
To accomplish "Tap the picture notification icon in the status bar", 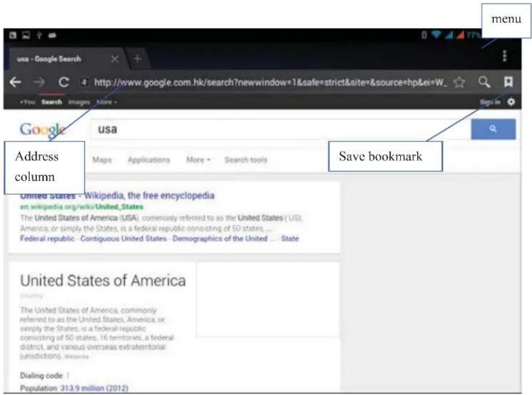I will click(26, 35).
